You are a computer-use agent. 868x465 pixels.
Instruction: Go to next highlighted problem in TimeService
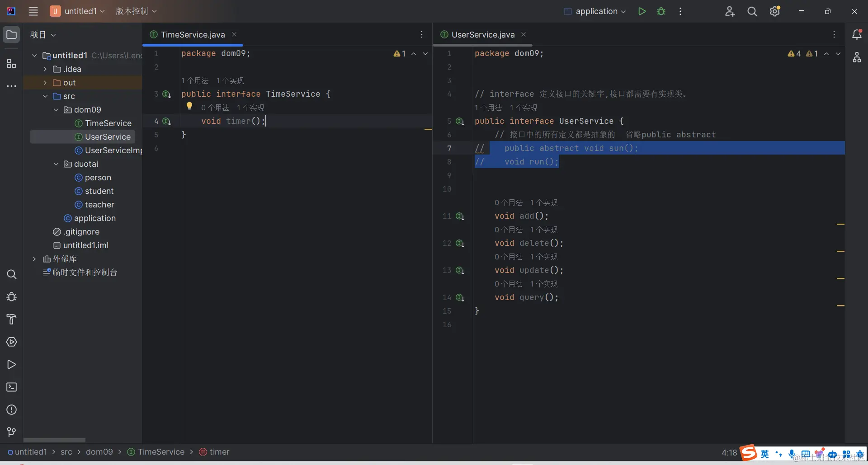point(425,54)
